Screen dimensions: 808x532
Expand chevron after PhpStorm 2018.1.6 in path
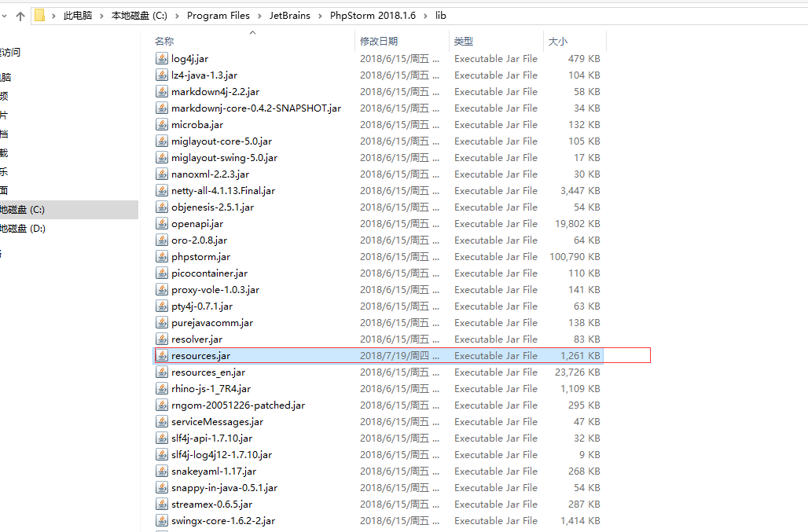click(x=425, y=16)
